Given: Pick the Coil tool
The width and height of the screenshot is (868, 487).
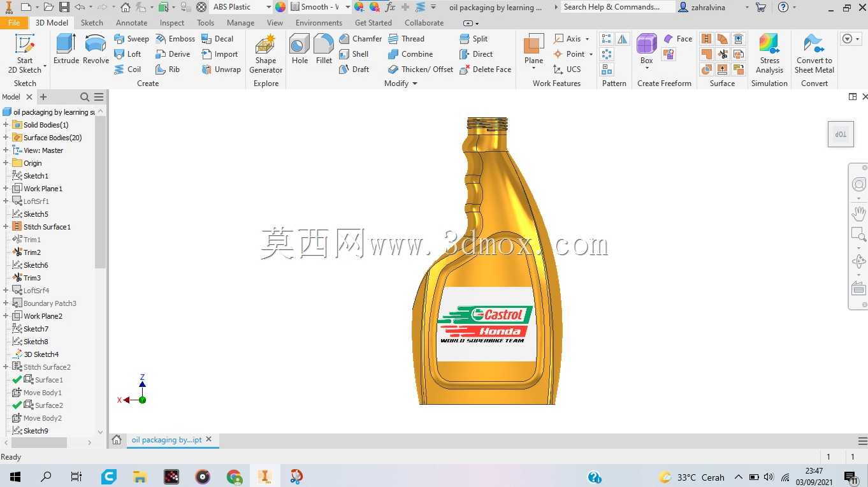Looking at the screenshot, I should pyautogui.click(x=127, y=69).
